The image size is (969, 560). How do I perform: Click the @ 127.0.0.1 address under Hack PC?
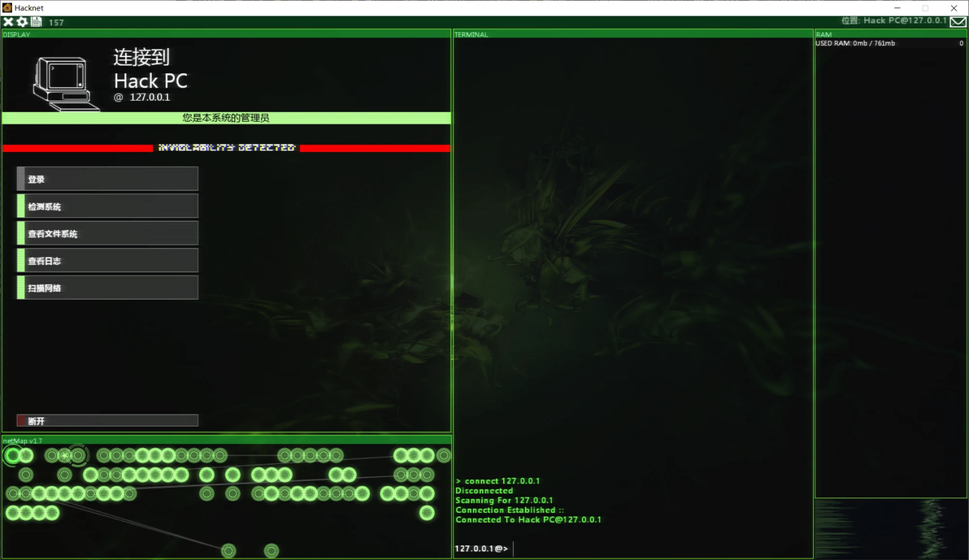point(142,97)
